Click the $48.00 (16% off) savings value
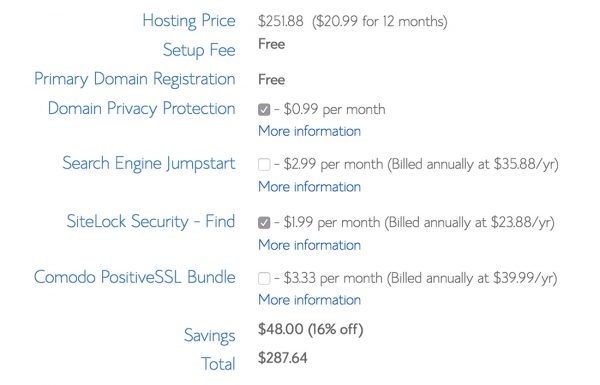This screenshot has height=385, width=600. tap(311, 329)
